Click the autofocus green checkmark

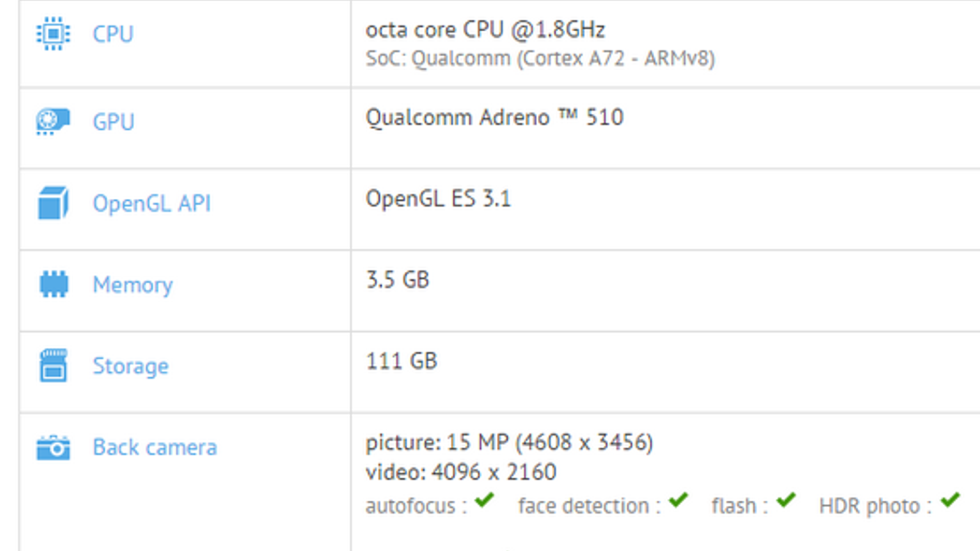[484, 501]
